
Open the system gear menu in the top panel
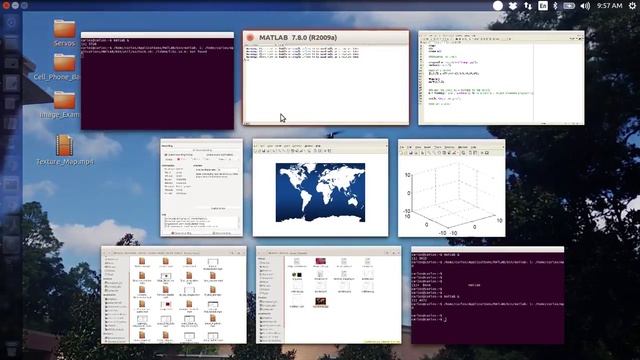coord(632,6)
